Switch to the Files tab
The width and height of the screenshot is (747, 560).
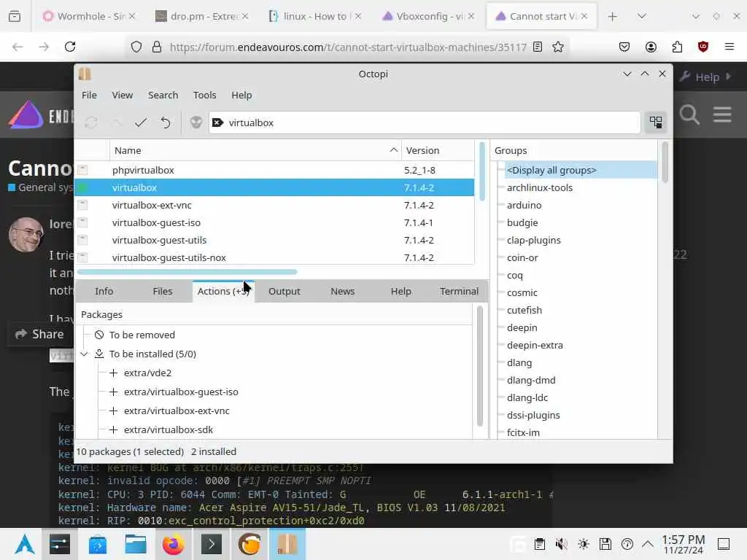[x=163, y=292]
